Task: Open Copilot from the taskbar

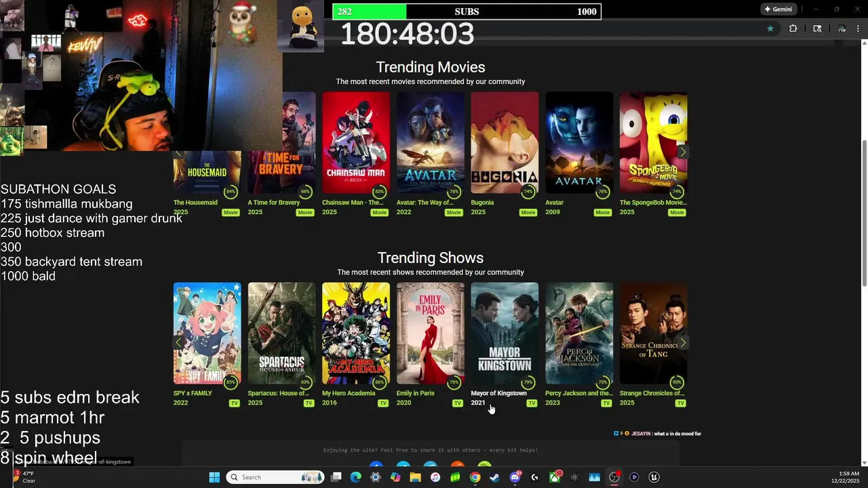Action: (x=395, y=477)
